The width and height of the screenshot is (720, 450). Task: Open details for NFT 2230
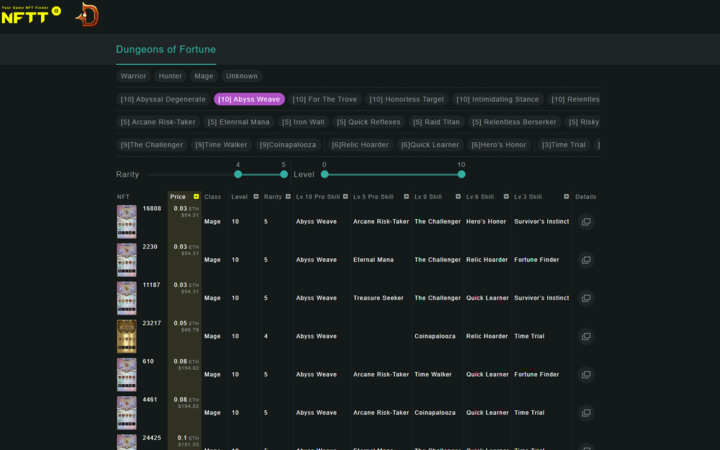(x=586, y=260)
